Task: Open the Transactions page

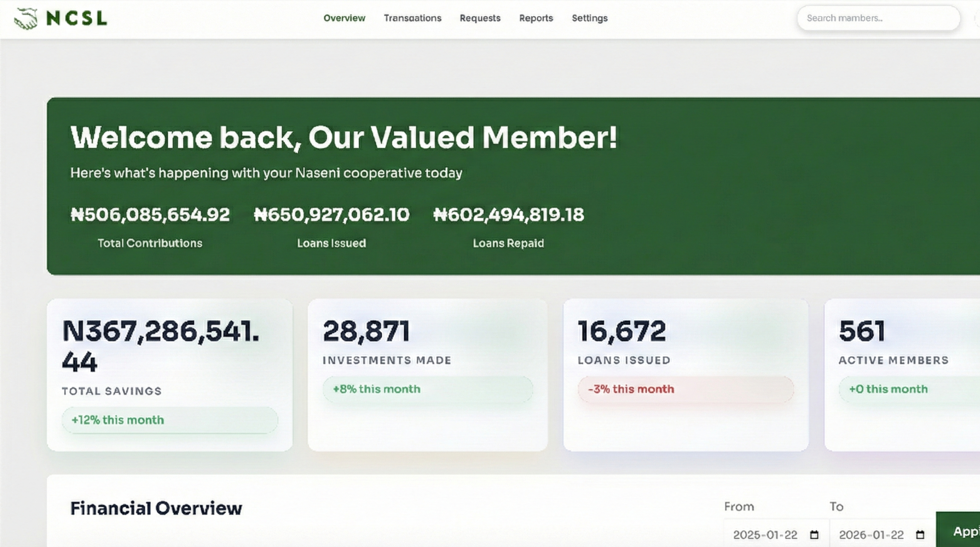Action: pos(412,18)
